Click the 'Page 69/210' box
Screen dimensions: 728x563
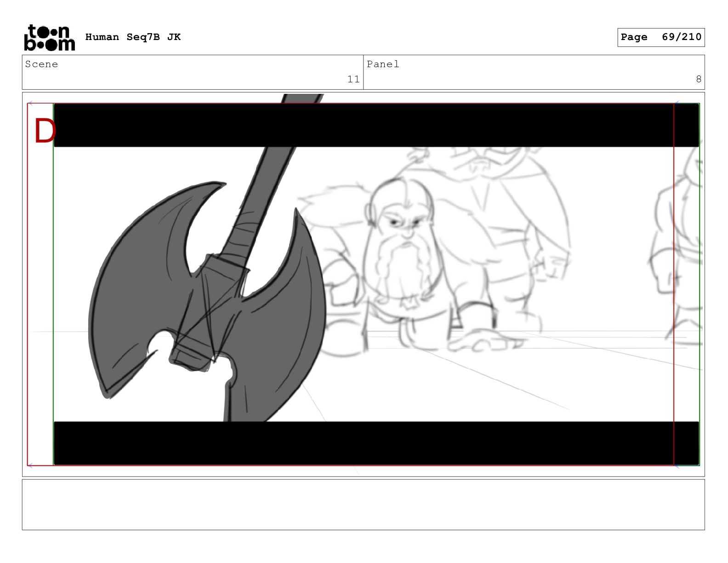click(x=661, y=37)
